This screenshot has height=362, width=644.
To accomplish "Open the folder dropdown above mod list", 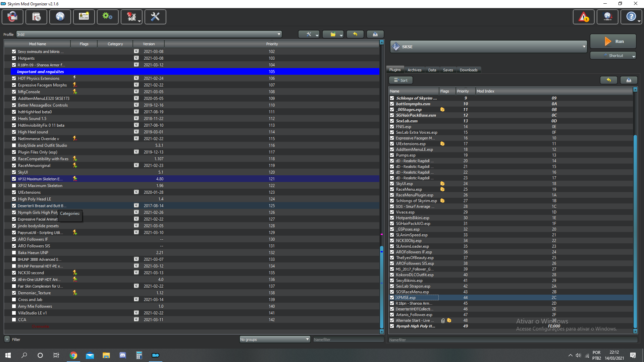I will 333,34.
